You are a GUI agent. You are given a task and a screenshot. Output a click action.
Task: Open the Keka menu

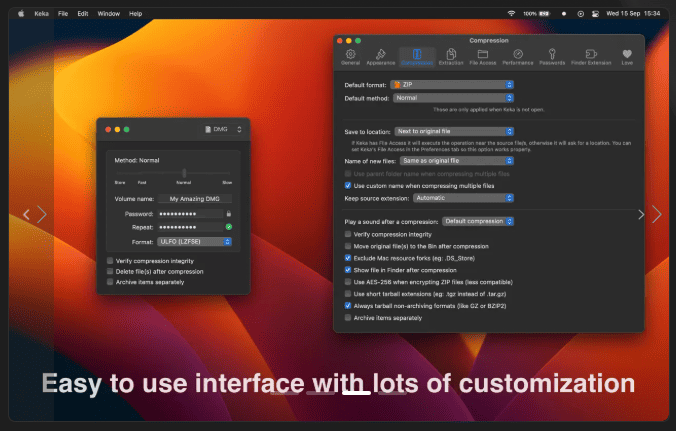41,13
